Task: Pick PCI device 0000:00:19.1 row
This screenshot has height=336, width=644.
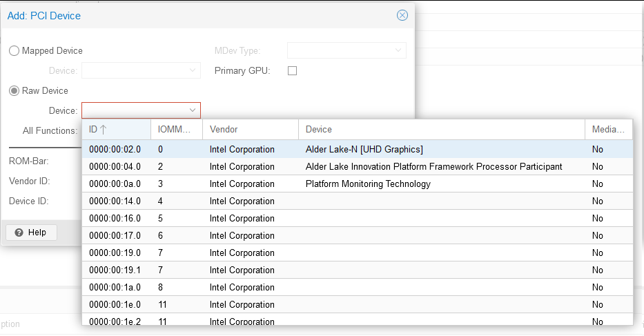Action: click(358, 270)
